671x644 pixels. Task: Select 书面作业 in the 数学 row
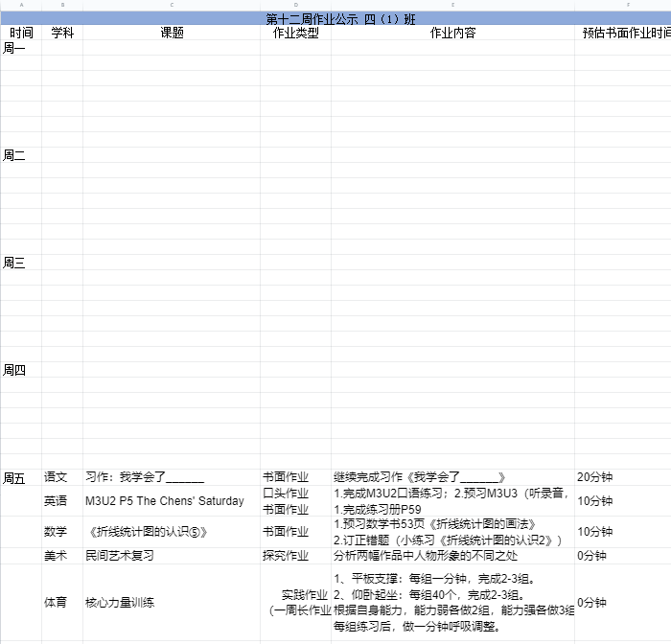(295, 532)
